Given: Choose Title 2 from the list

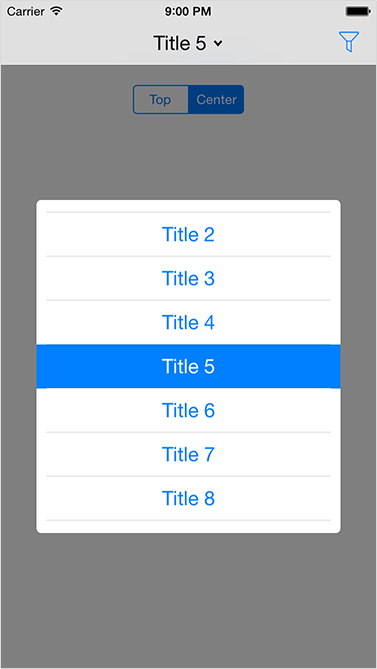Looking at the screenshot, I should coord(188,234).
